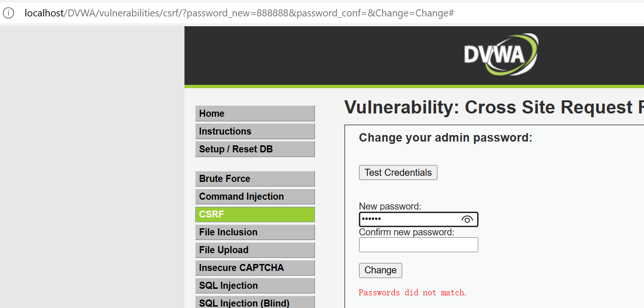Open the File Upload section
This screenshot has width=644, height=308.
pos(255,250)
